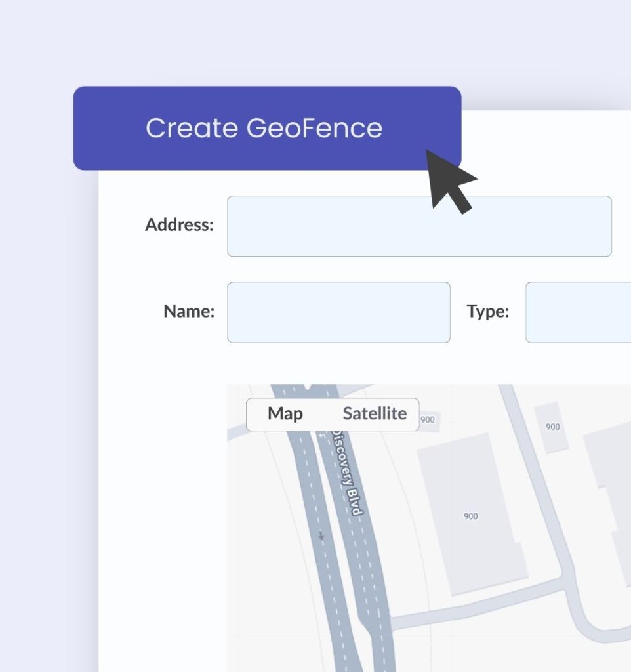Click the Name input field
The height and width of the screenshot is (672, 631).
click(x=338, y=312)
